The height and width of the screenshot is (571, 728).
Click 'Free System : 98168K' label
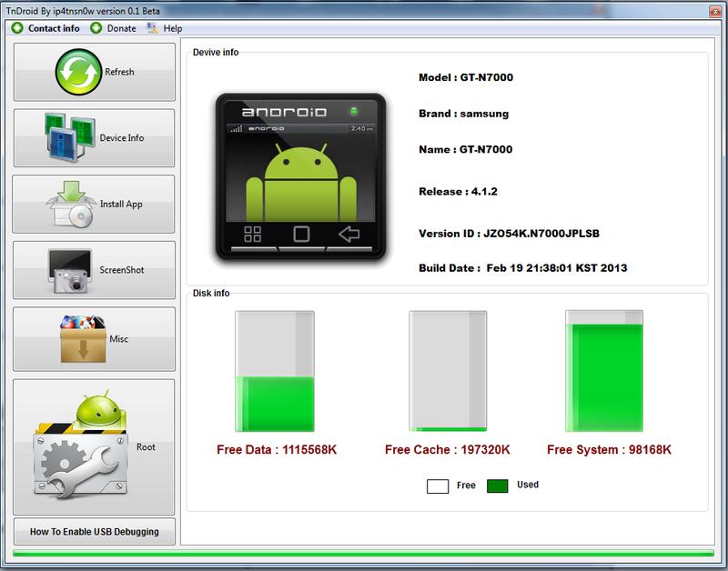coord(609,449)
